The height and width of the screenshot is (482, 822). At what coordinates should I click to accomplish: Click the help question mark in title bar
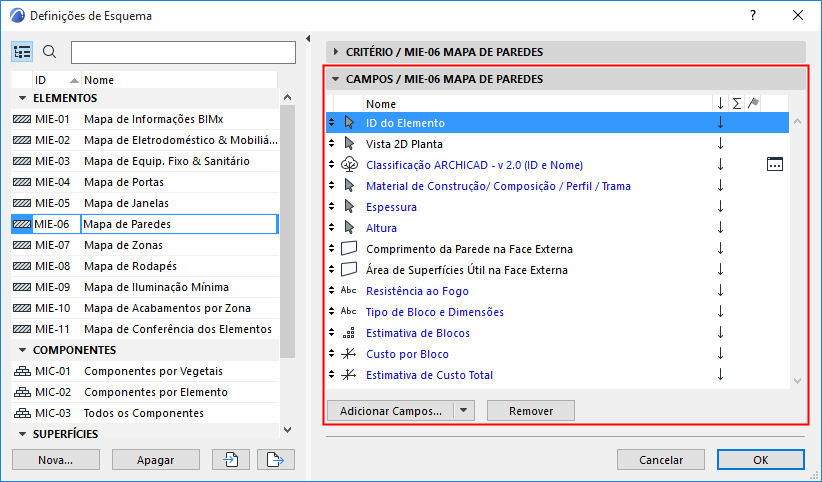[753, 15]
